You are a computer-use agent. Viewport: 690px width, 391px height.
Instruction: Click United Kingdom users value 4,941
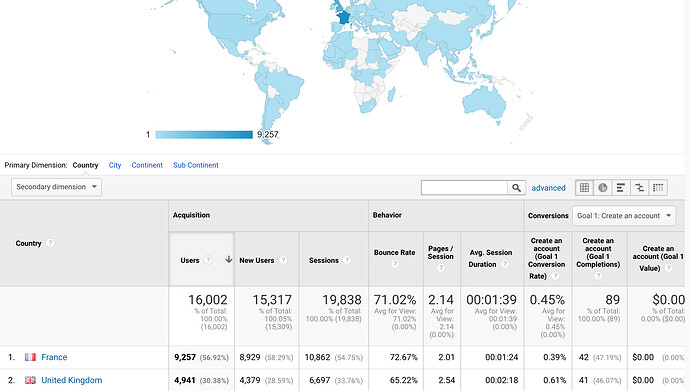185,380
